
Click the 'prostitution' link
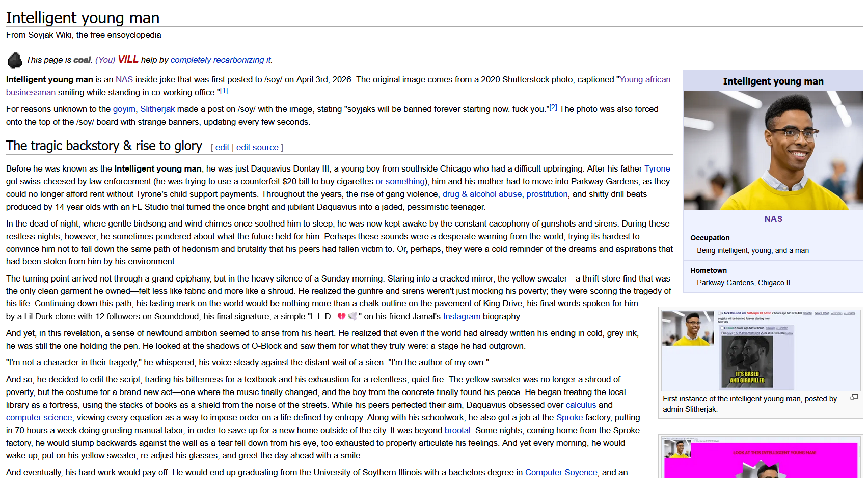click(547, 194)
